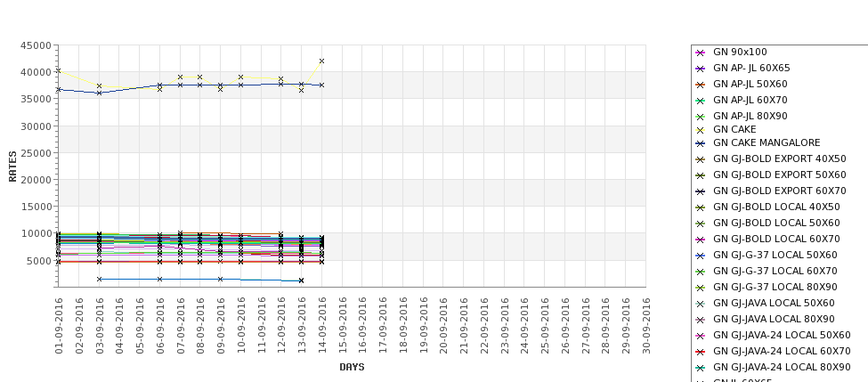Click the 10000 y-axis tick label

tap(37, 233)
